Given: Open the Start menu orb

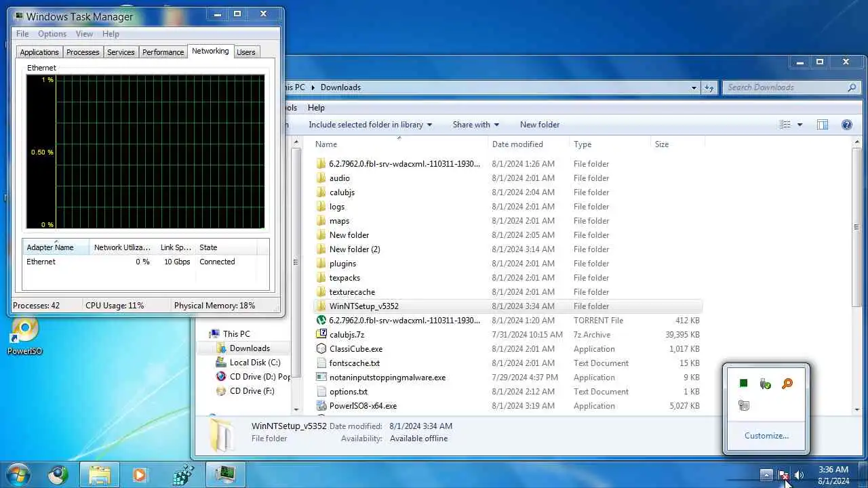Looking at the screenshot, I should 18,474.
